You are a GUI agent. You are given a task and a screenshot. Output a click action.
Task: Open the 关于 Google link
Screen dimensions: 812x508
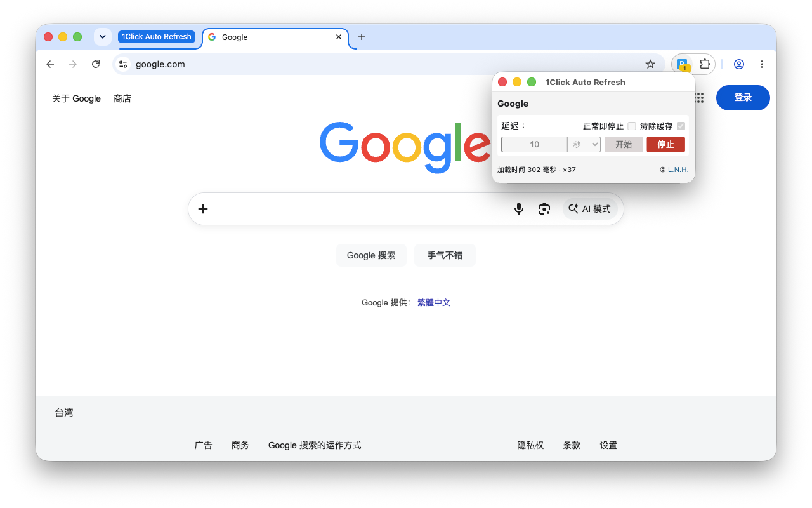coord(76,98)
